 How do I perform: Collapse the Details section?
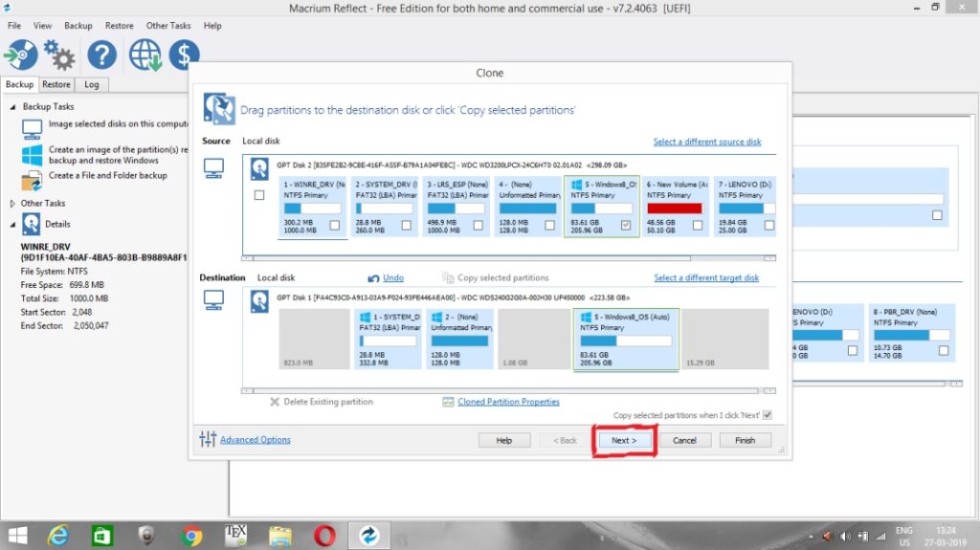(12, 224)
